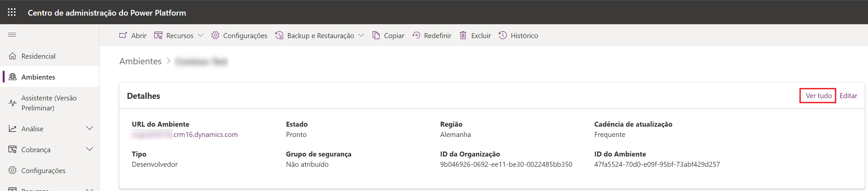Open the app launcher waffle icon
Screen dimensions: 868x191
click(12, 12)
